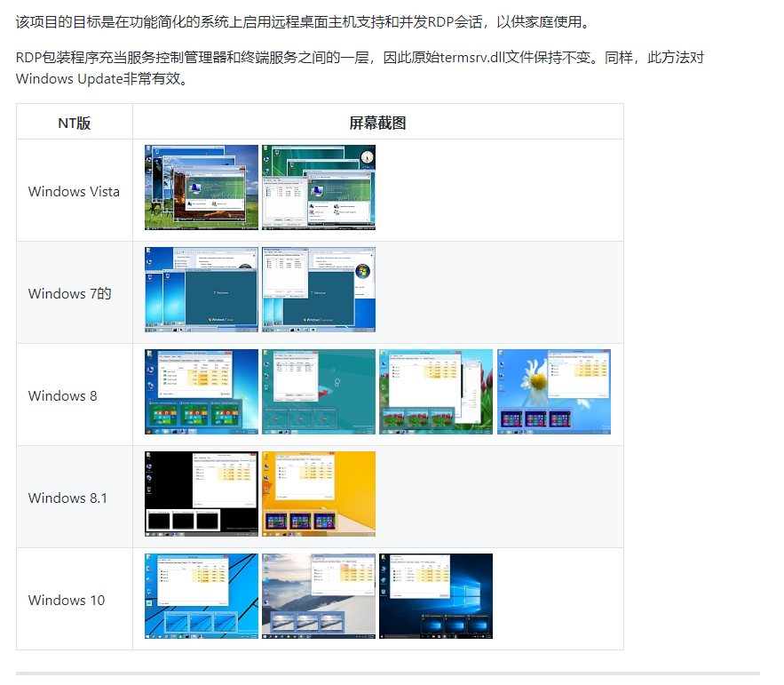784x685 pixels.
Task: Open the Windows 10 screenshot with blue lines wallpaper
Action: pyautogui.click(x=202, y=596)
